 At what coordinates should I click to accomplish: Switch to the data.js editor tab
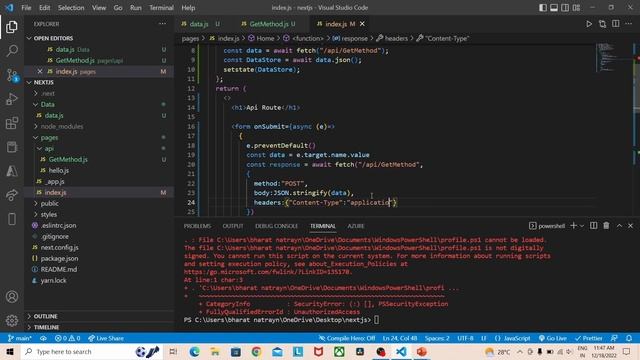200,24
